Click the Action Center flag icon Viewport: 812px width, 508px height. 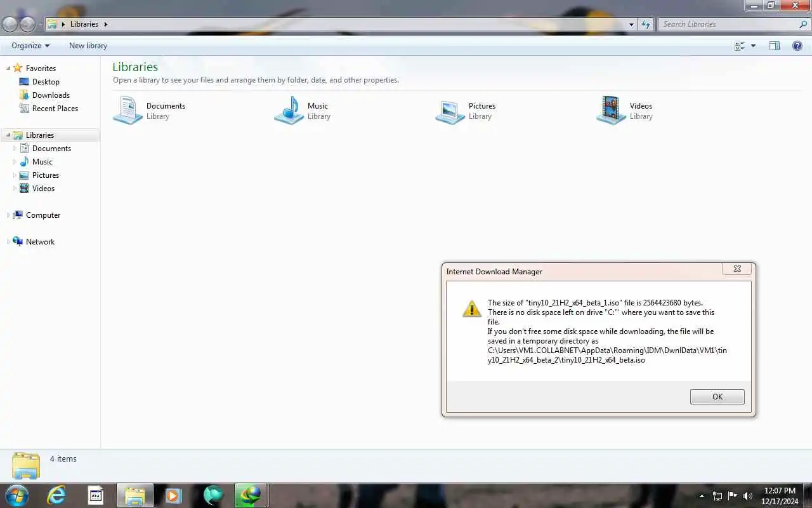733,496
